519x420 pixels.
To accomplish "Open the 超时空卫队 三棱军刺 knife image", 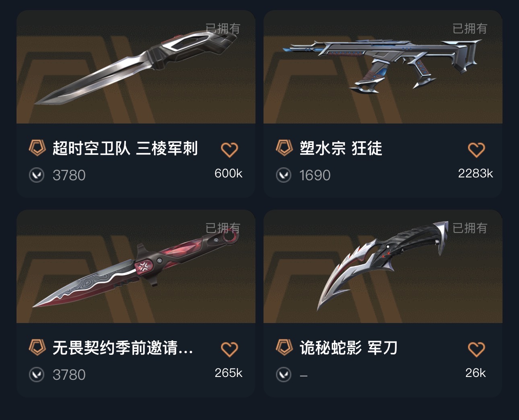I will tap(136, 67).
